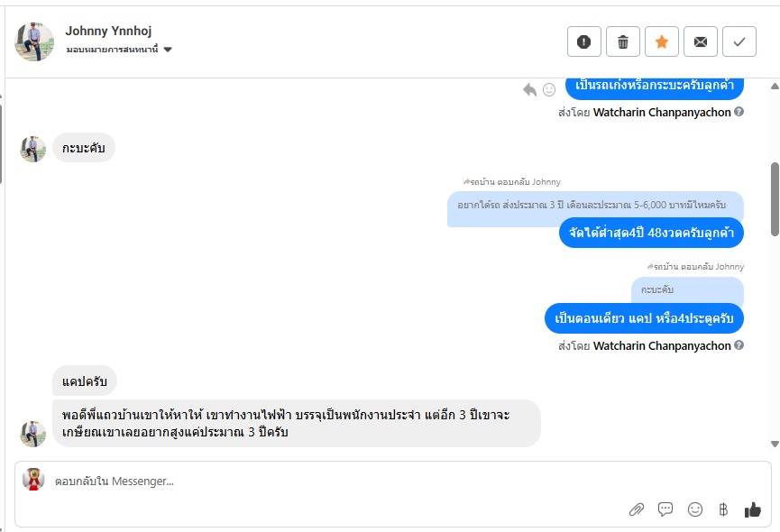Open saved replies speech bubble icon
780x532 pixels.
click(x=665, y=509)
